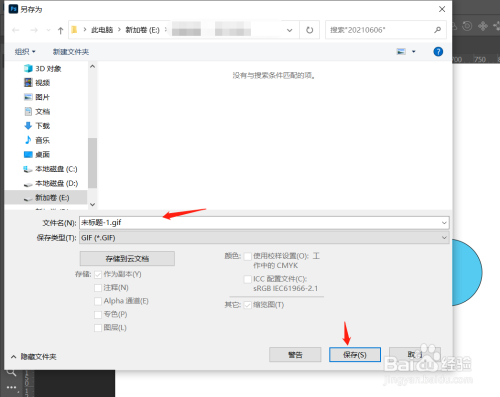This screenshot has height=397, width=500.
Task: Open the 保存类型 GIF format dropdown
Action: 264,238
